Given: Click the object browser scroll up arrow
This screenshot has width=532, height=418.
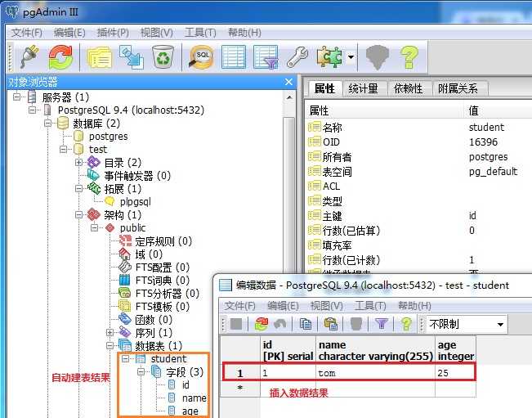Looking at the screenshot, I should (289, 98).
